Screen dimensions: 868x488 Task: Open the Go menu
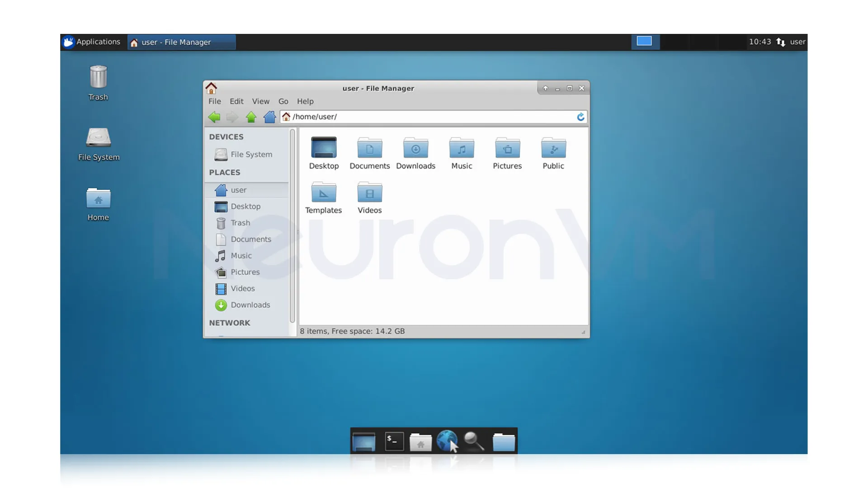tap(283, 101)
